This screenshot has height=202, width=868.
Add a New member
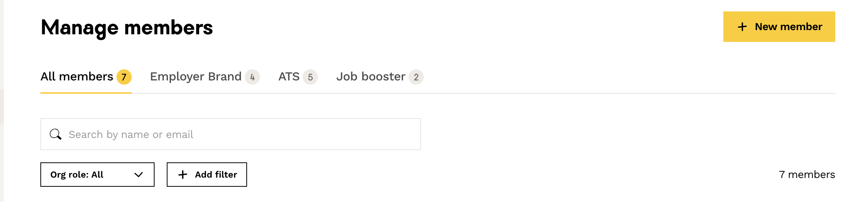tap(779, 27)
